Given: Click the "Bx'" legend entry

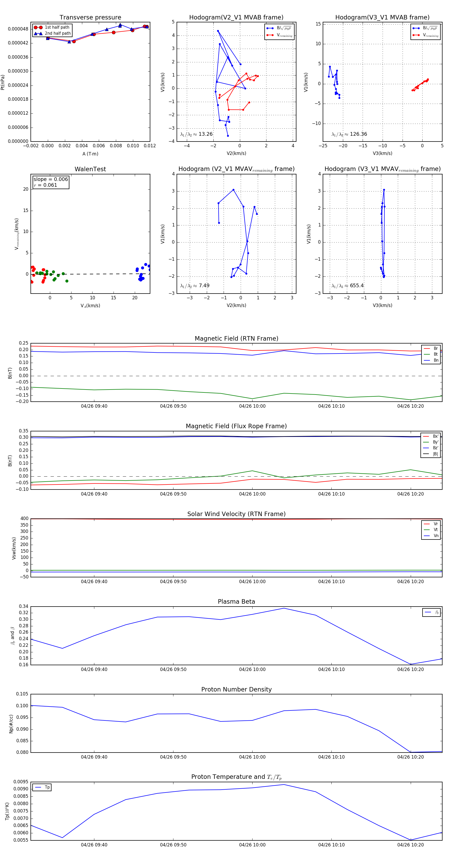Looking at the screenshot, I should point(431,436).
